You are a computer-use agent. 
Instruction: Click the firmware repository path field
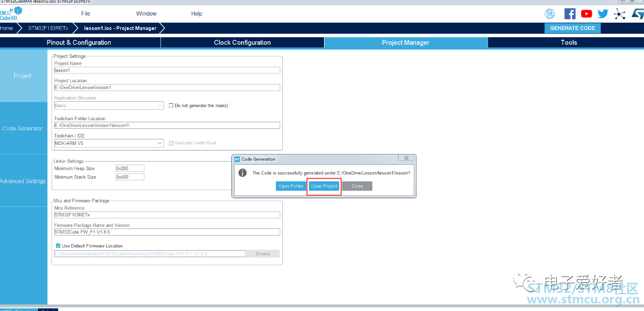149,254
